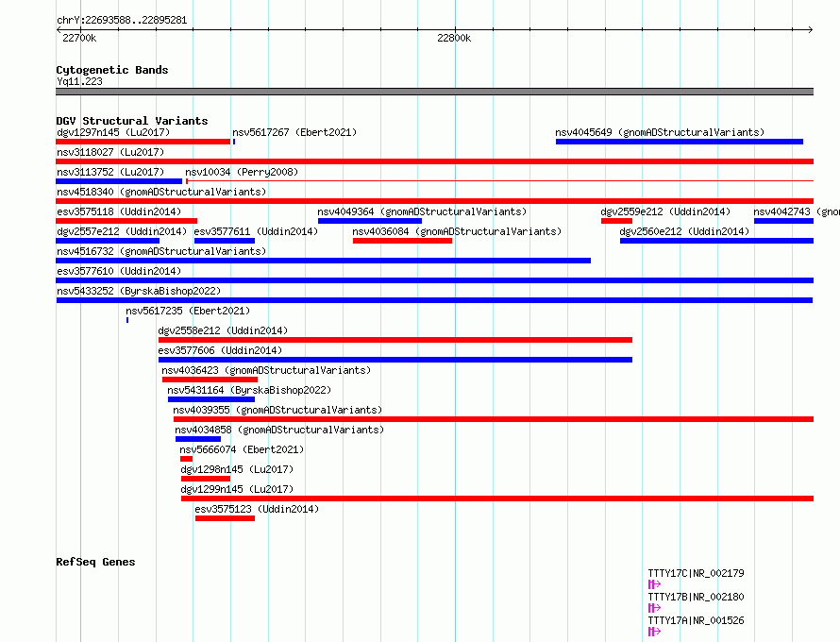Viewport: 840px width, 642px height.
Task: Click the Yq11.223 cytogenetic band bar
Action: (434, 92)
